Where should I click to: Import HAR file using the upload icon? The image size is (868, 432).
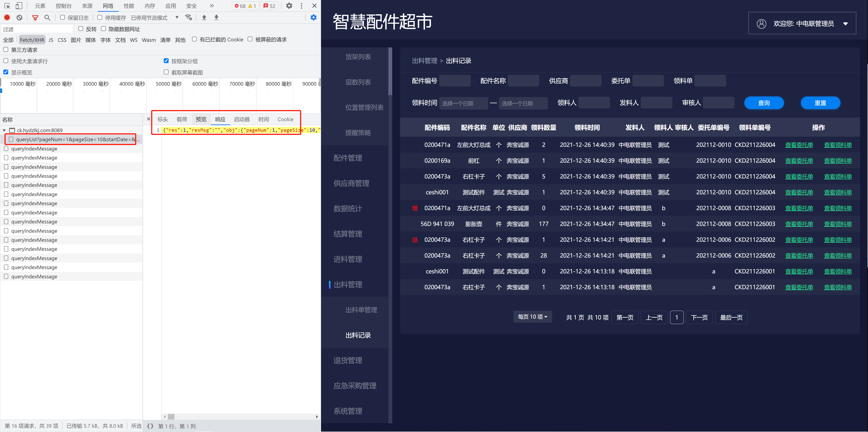click(x=204, y=17)
